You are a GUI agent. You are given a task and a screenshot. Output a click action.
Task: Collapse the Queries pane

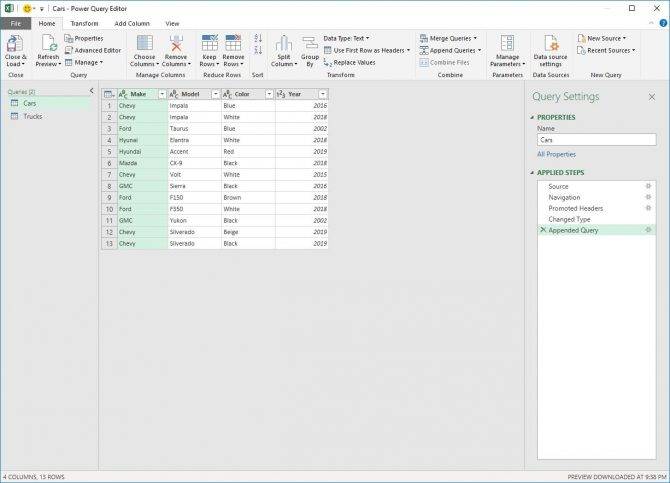pyautogui.click(x=91, y=91)
